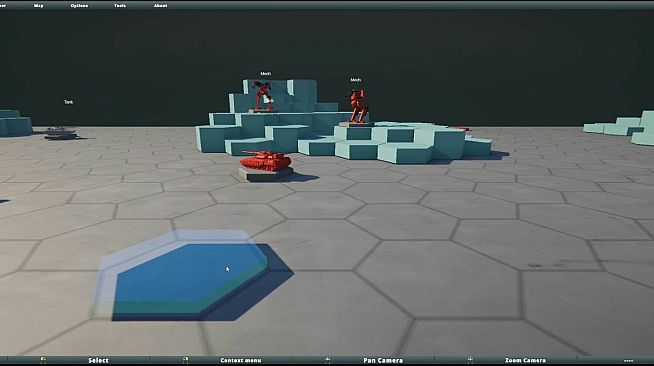Select the red mech on top tier
The width and height of the screenshot is (654, 366).
pyautogui.click(x=262, y=95)
